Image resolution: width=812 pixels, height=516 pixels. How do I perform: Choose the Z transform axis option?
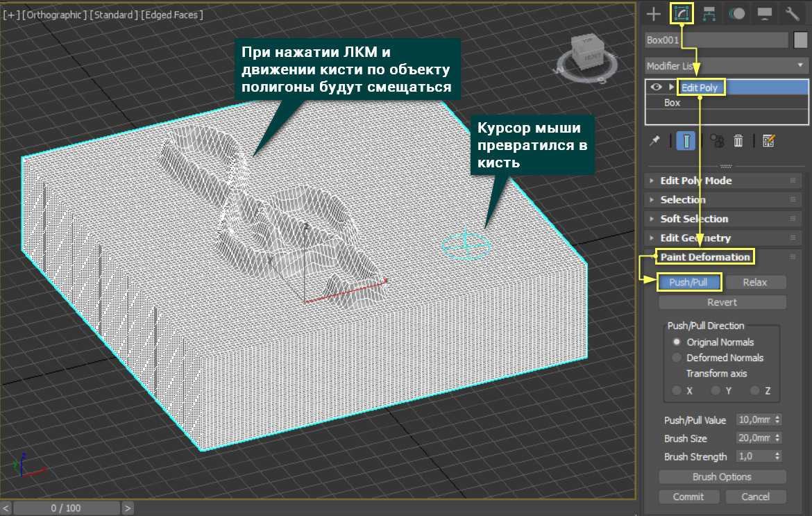pos(755,391)
